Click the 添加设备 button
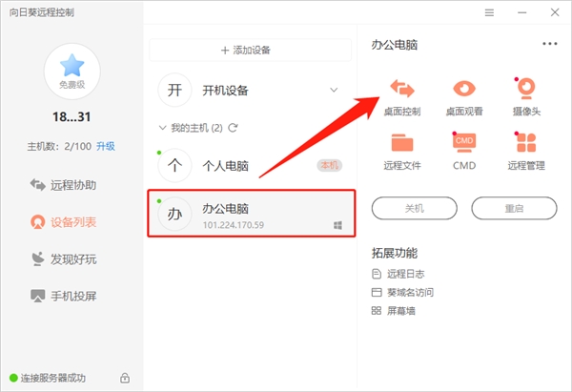Image resolution: width=572 pixels, height=392 pixels. [250, 50]
